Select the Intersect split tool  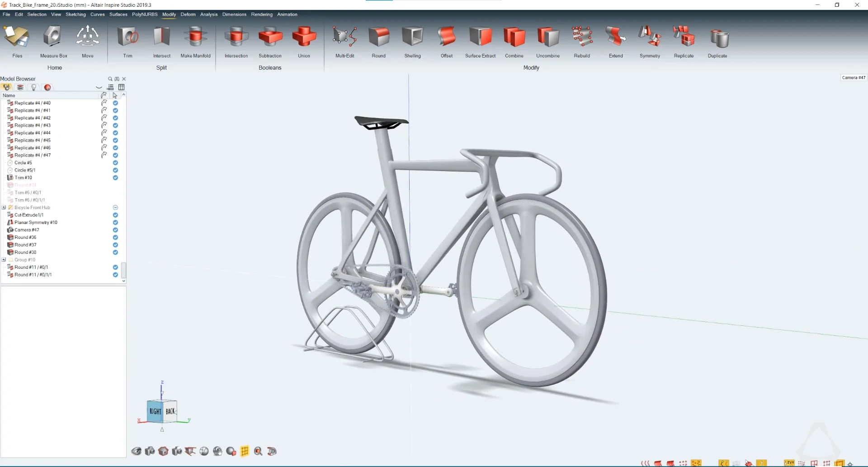(x=161, y=42)
